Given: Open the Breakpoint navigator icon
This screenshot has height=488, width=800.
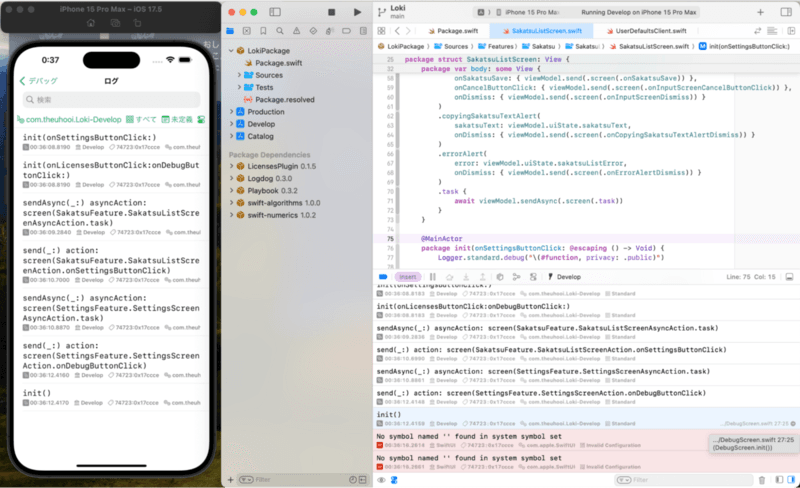Looking at the screenshot, I should point(346,31).
